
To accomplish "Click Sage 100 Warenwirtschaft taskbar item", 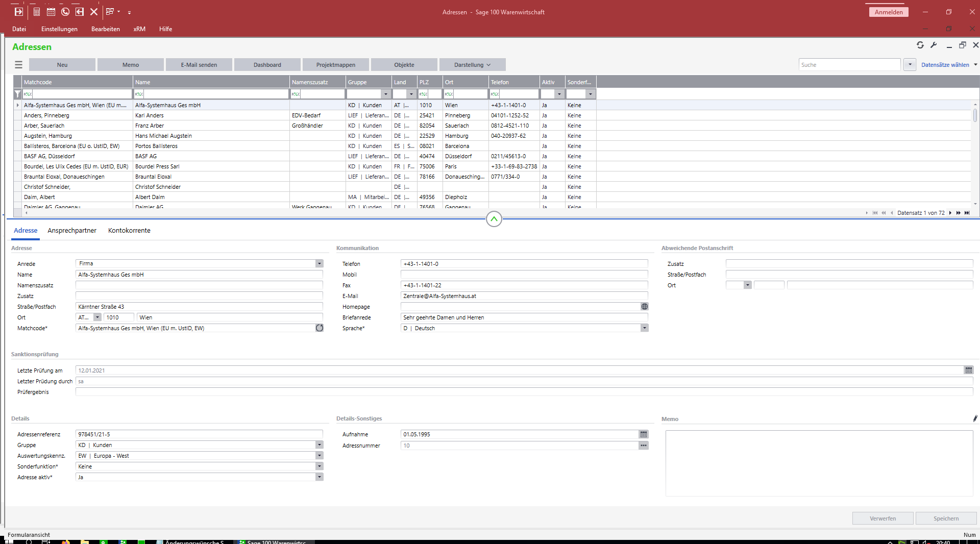I will click(x=273, y=542).
